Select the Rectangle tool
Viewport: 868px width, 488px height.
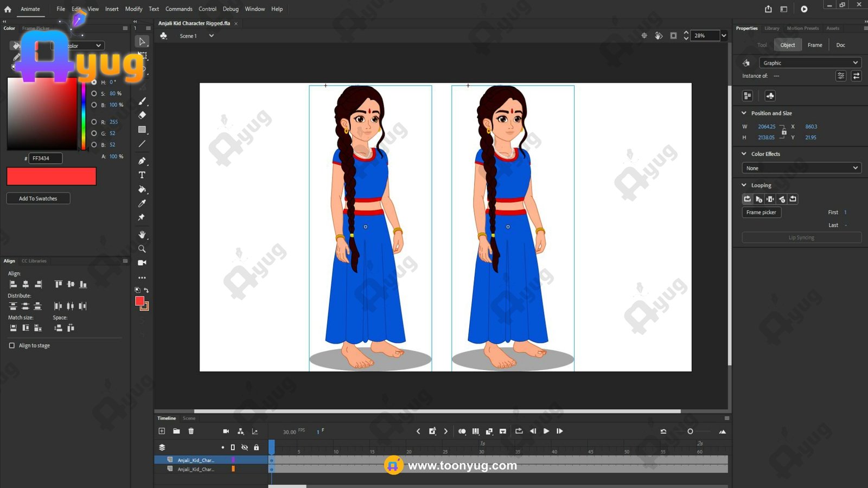pyautogui.click(x=142, y=130)
